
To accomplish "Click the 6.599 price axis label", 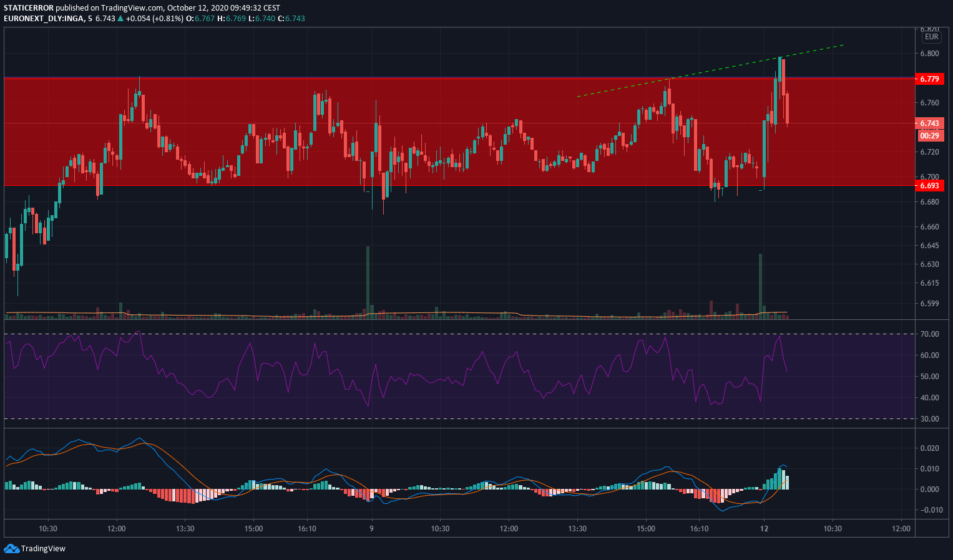I will click(x=929, y=304).
